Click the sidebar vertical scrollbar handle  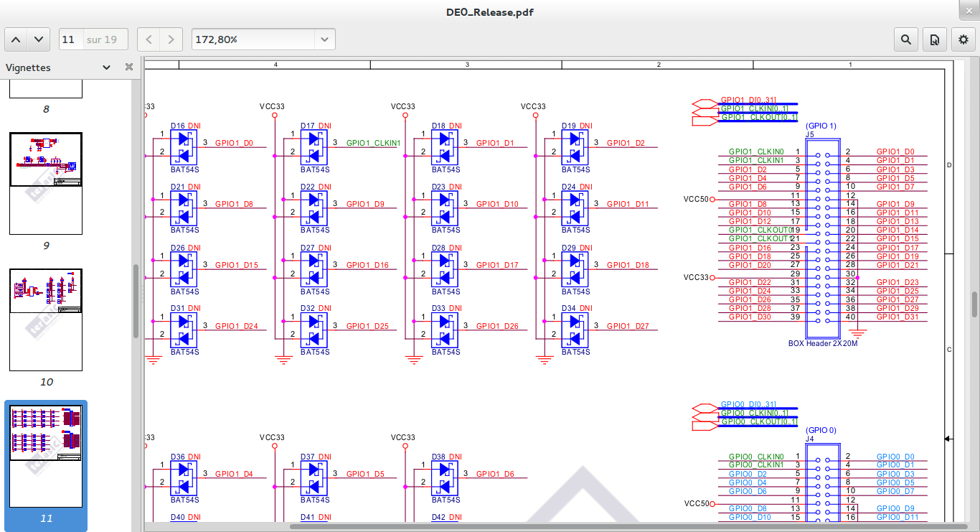coord(136,301)
